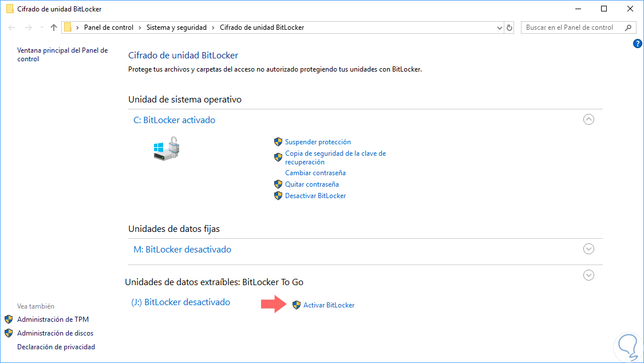The width and height of the screenshot is (644, 363).
Task: Click the shield icon beside Desactivar BitLocker
Action: (278, 195)
